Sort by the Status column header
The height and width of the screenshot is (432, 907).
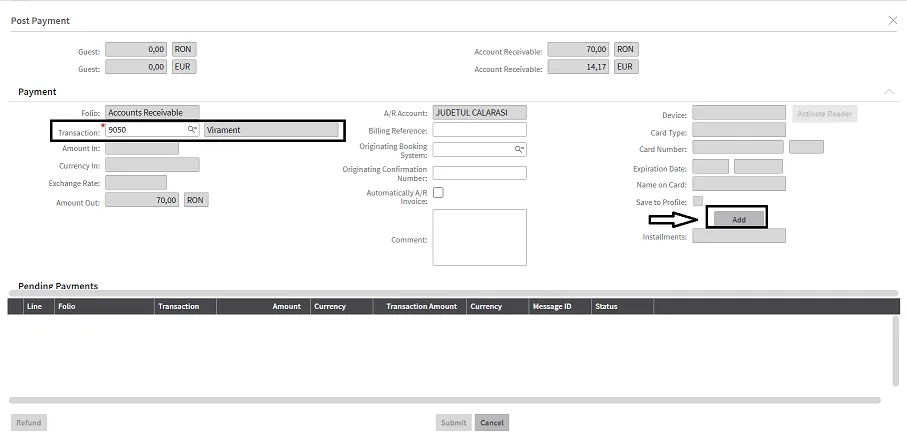coord(622,307)
